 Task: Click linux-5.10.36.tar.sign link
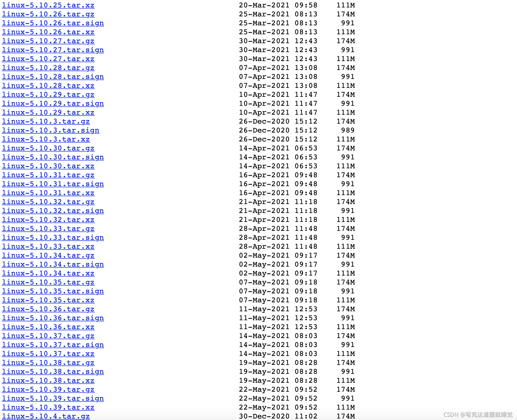(x=53, y=318)
